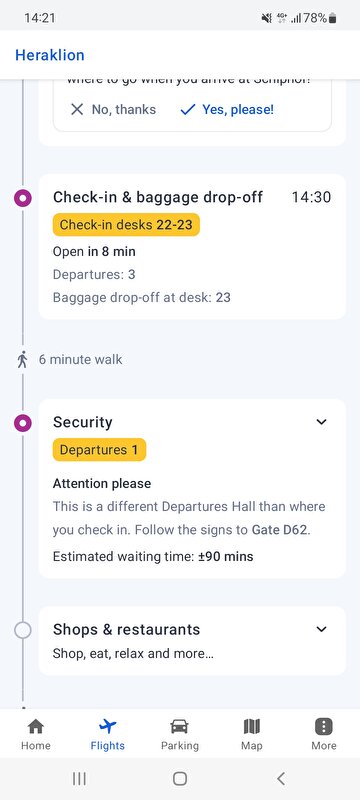Tap the Heraklion header title
This screenshot has height=800, width=360.
click(x=49, y=55)
